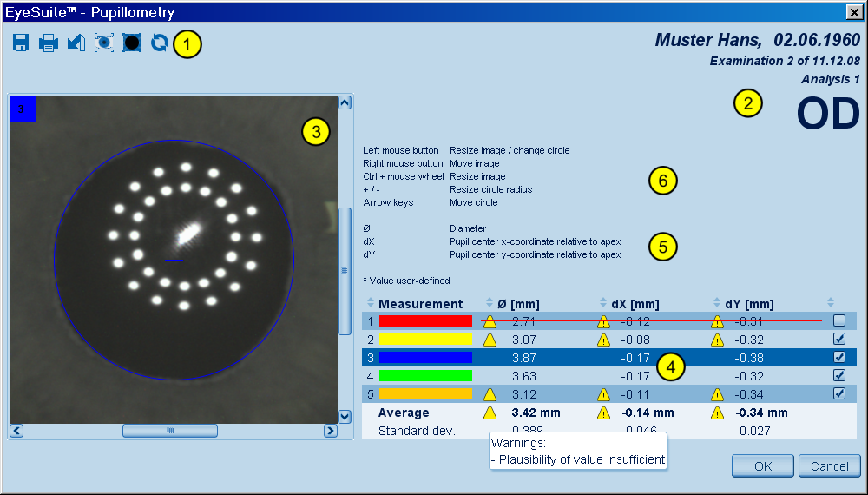Screen dimensions: 868x495
Task: Click the export icon next to printer
Action: click(x=76, y=43)
